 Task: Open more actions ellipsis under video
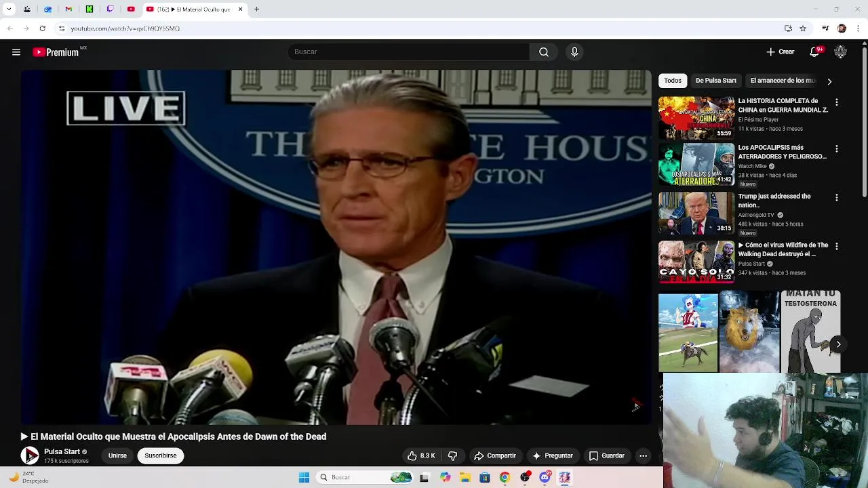click(x=643, y=456)
